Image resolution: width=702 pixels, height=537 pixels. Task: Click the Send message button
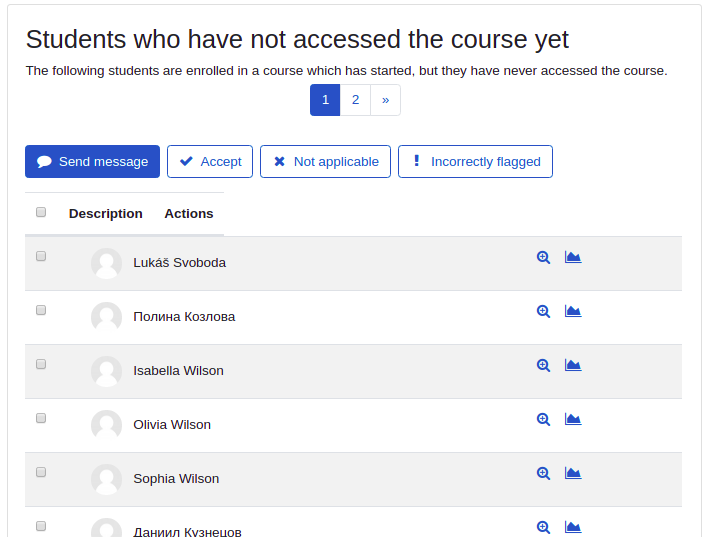coord(92,161)
